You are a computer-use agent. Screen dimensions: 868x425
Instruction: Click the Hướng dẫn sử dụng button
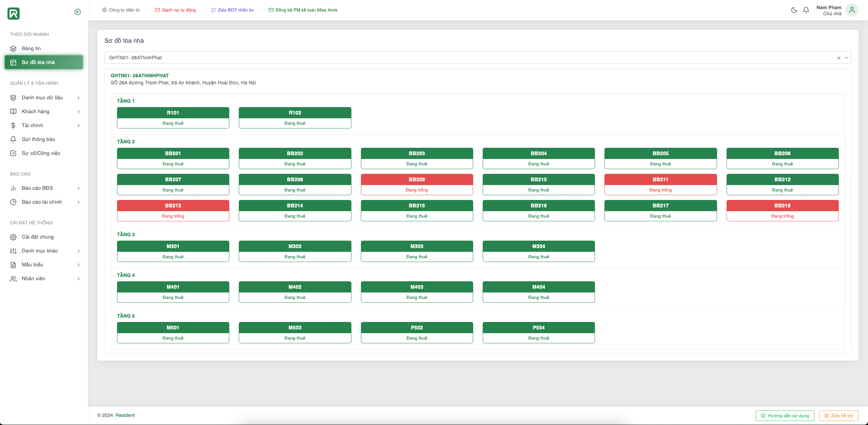coord(785,416)
